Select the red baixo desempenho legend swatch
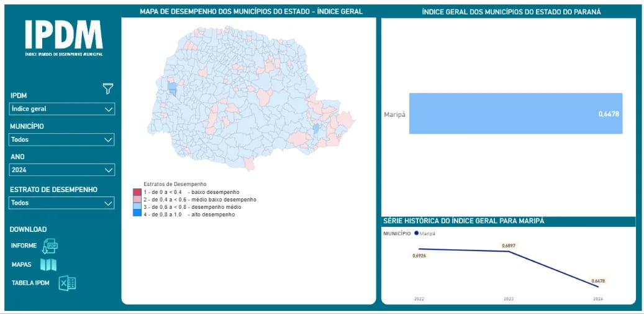Screen dimensions: 644x314 click(x=137, y=192)
